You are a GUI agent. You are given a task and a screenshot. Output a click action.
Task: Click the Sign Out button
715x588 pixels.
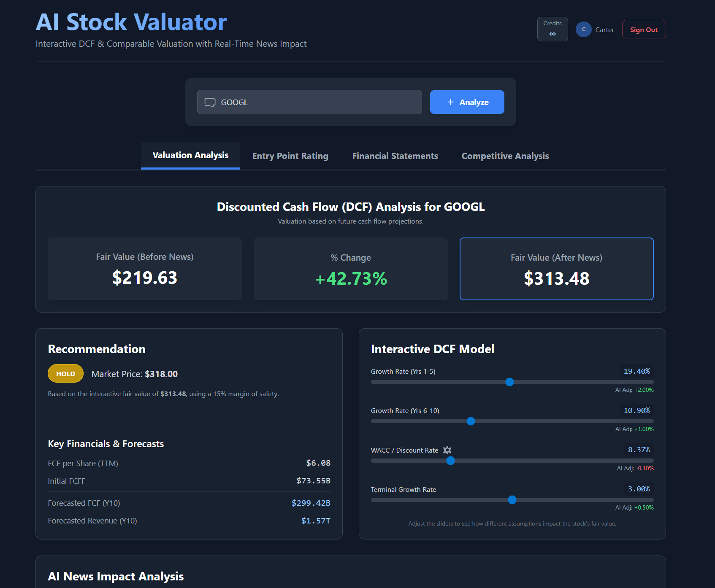click(x=643, y=29)
